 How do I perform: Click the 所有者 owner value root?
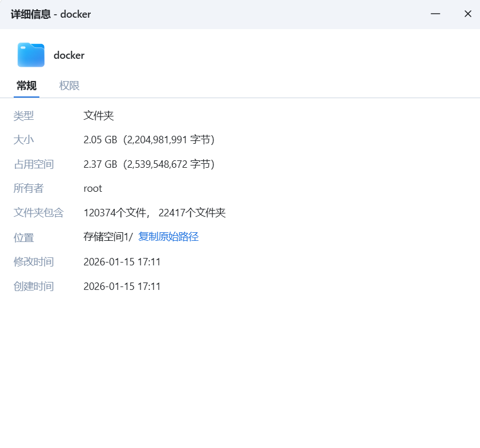click(x=92, y=188)
